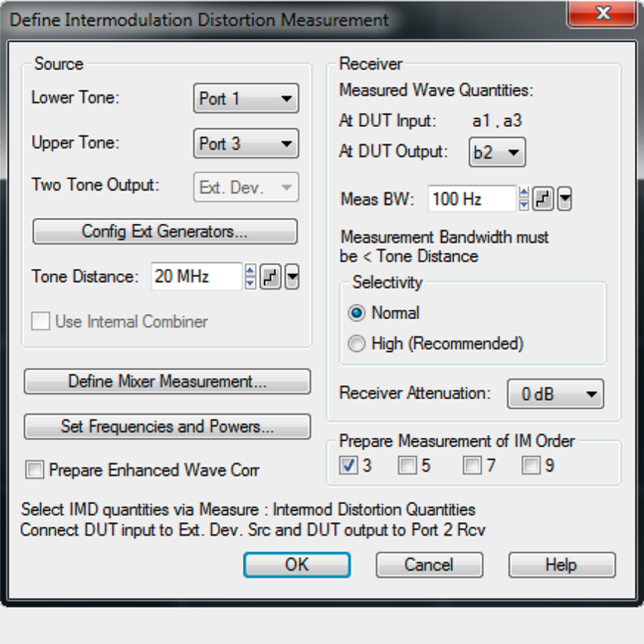Enable Prepare Enhanced Wave Corr checkbox
This screenshot has height=644, width=644.
coord(35,470)
